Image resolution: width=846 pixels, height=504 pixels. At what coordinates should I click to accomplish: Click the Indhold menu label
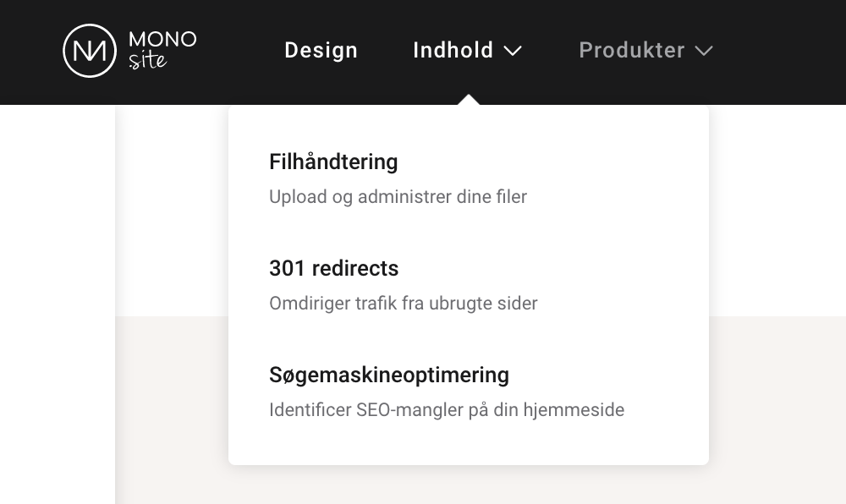pos(453,51)
